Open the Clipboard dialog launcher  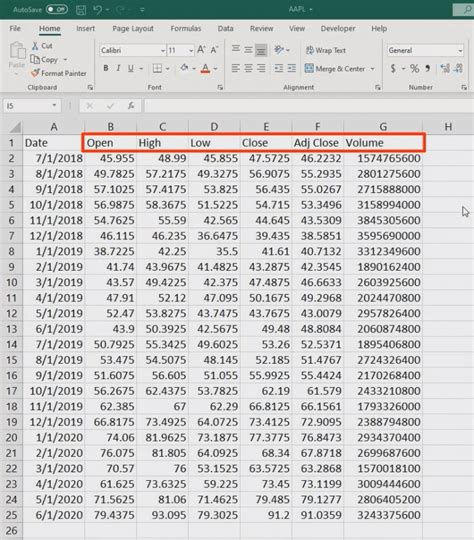point(90,88)
